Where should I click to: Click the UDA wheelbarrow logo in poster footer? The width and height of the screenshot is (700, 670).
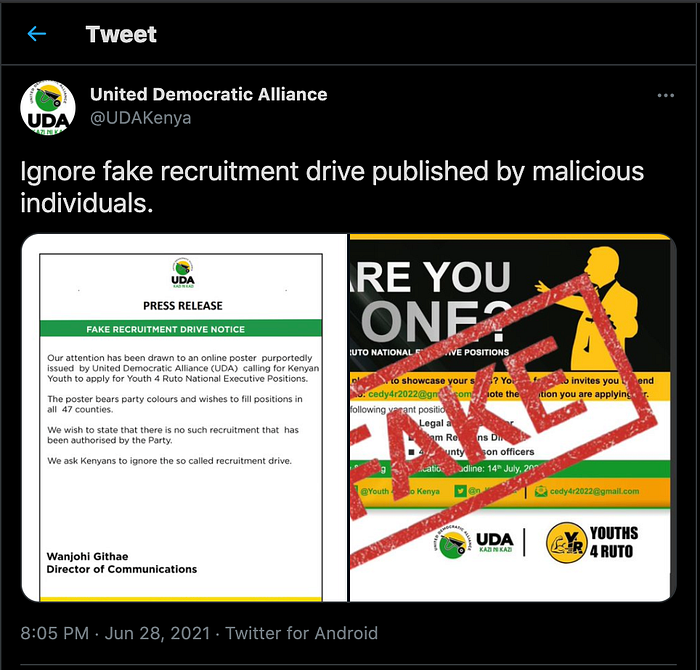click(x=452, y=542)
